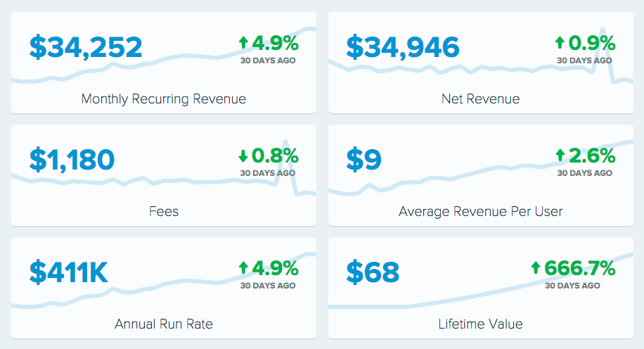
Task: Select the Annual Run Rate title
Action: pyautogui.click(x=164, y=324)
